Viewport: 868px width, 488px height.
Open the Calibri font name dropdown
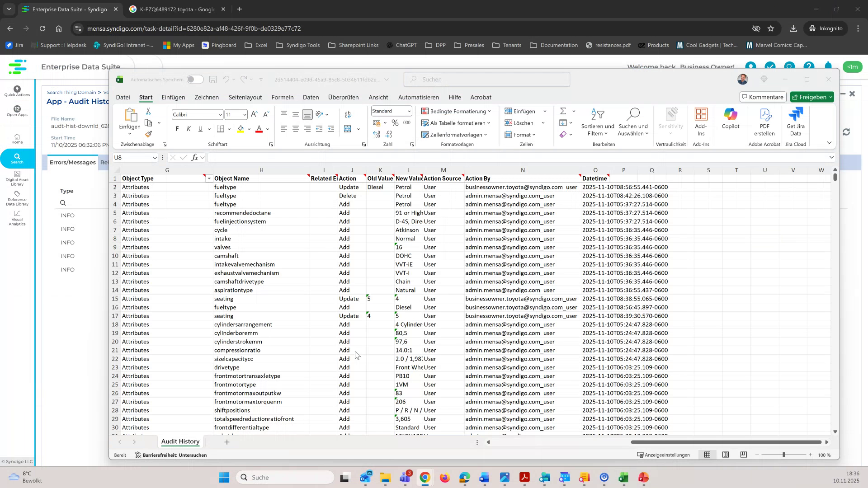pyautogui.click(x=220, y=114)
